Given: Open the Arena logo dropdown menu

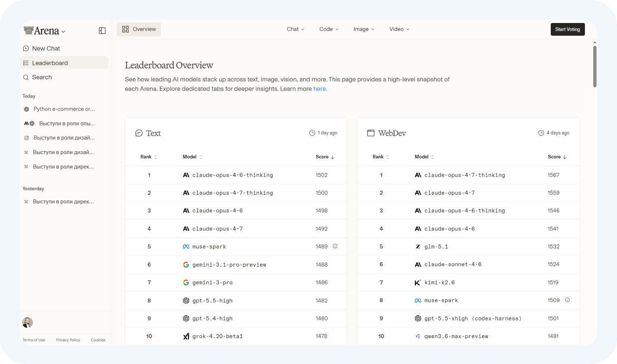Looking at the screenshot, I should pyautogui.click(x=44, y=31).
